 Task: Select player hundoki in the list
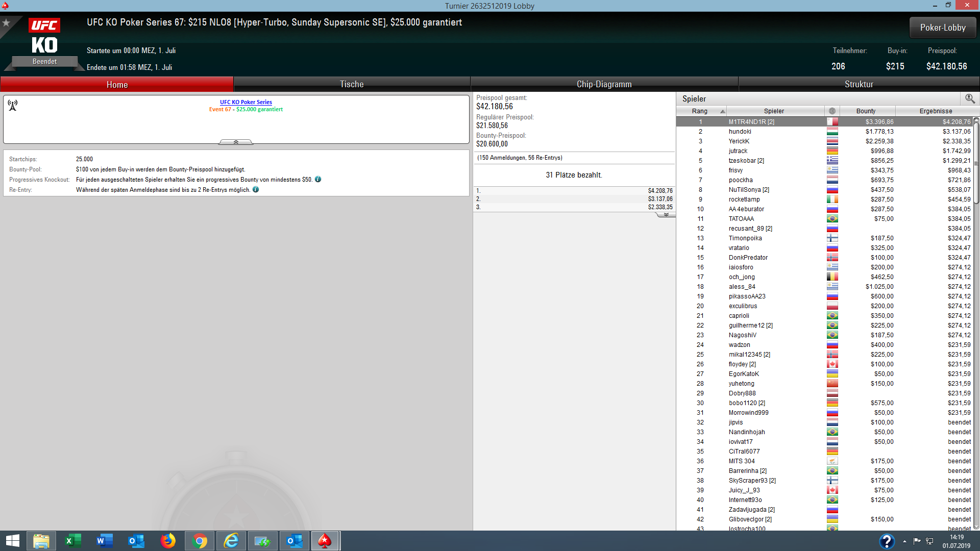point(740,132)
